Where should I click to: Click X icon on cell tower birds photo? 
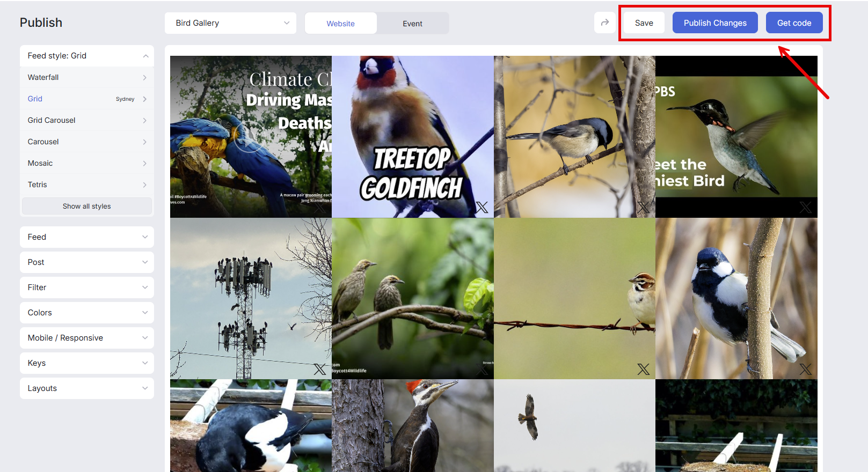coord(320,369)
